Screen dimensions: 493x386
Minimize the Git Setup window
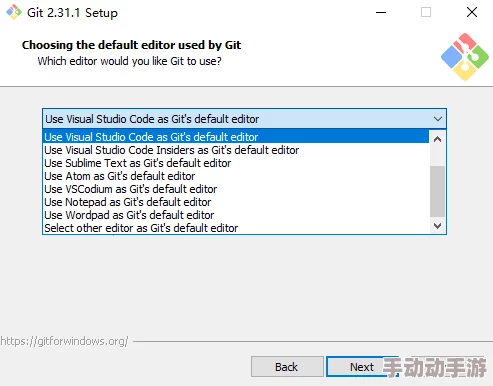pos(381,13)
